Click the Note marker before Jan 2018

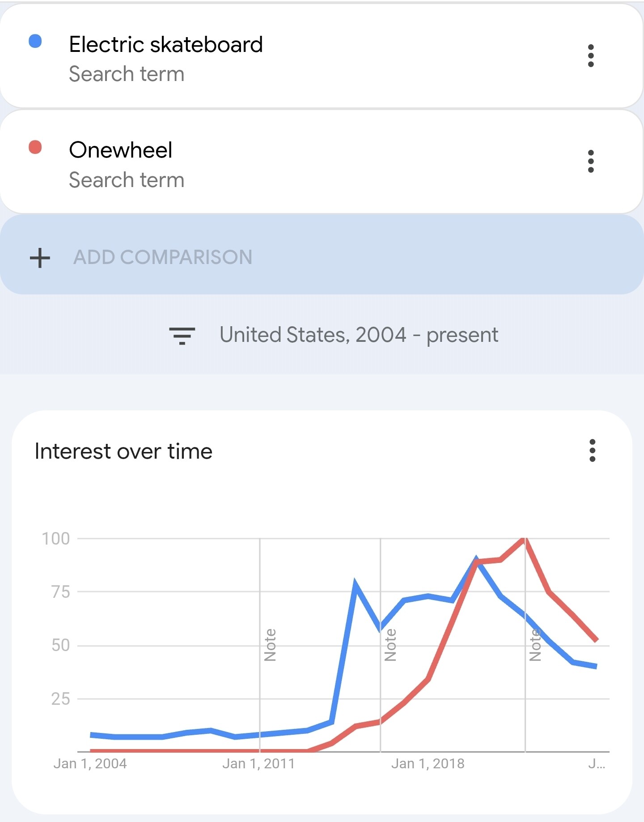pyautogui.click(x=390, y=645)
